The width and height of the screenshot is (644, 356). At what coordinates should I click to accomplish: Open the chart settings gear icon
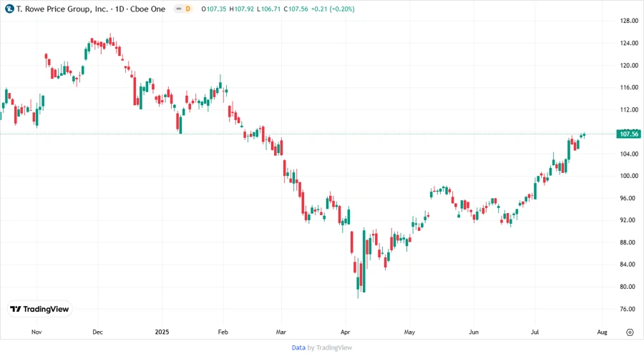(630, 332)
